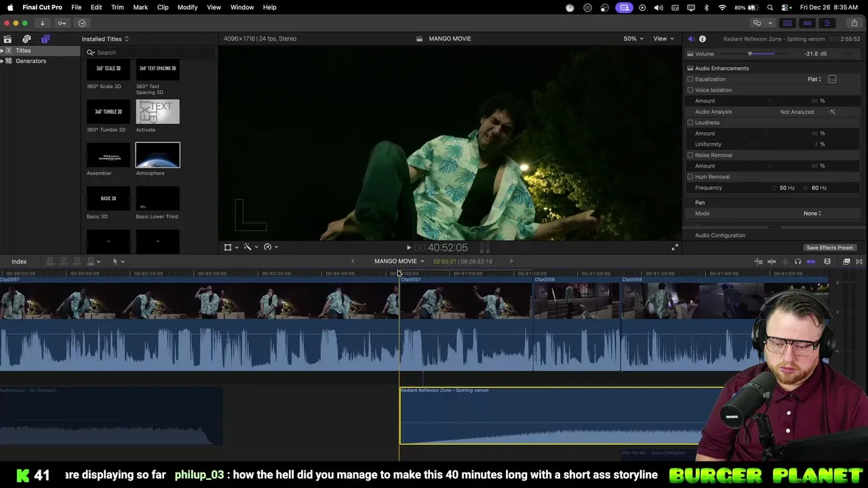The height and width of the screenshot is (488, 868).
Task: Toggle solo headphones in the timeline
Action: [797, 262]
